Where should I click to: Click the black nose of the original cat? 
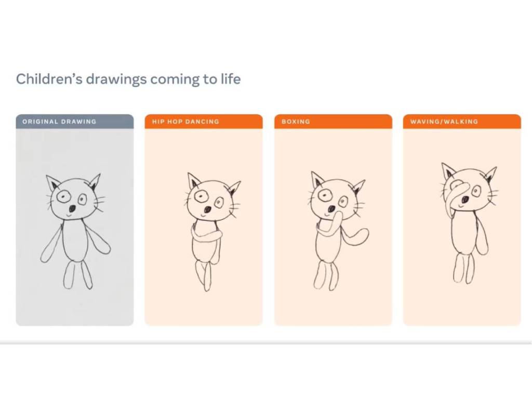click(x=72, y=208)
